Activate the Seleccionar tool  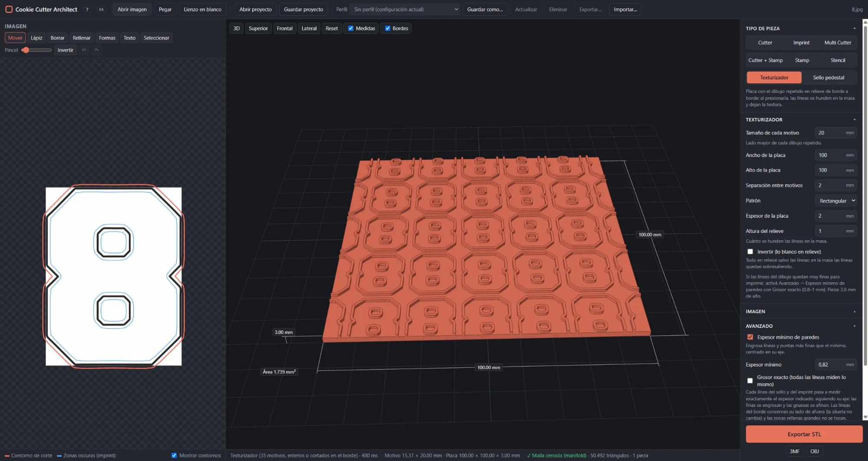156,38
